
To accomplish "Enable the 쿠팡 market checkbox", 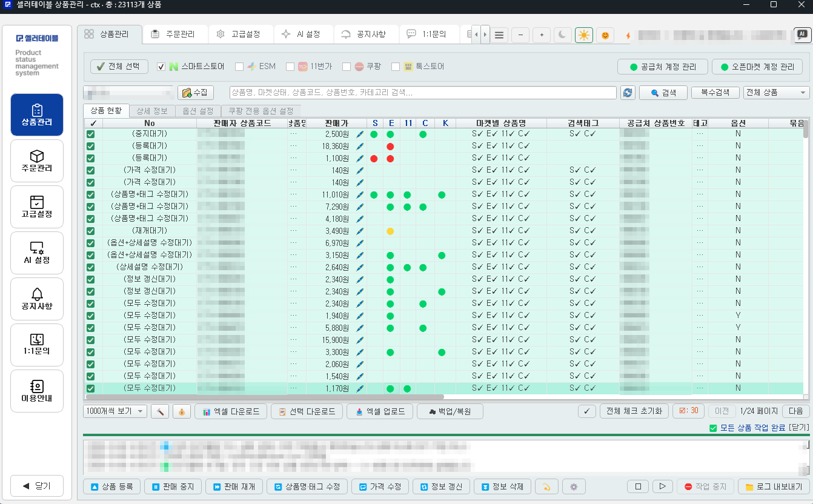I will pos(347,67).
